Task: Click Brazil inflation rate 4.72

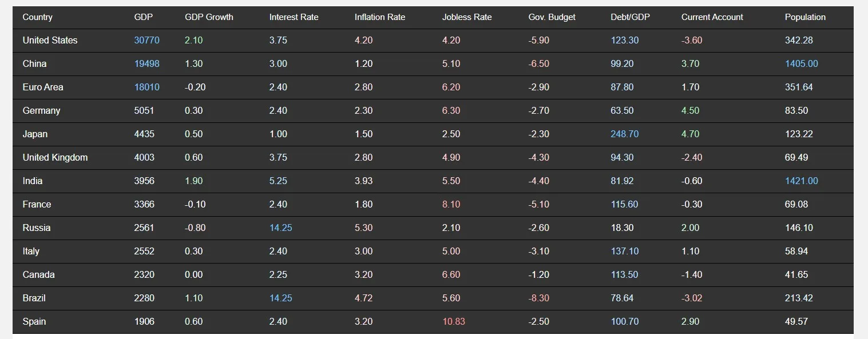Action: point(363,298)
